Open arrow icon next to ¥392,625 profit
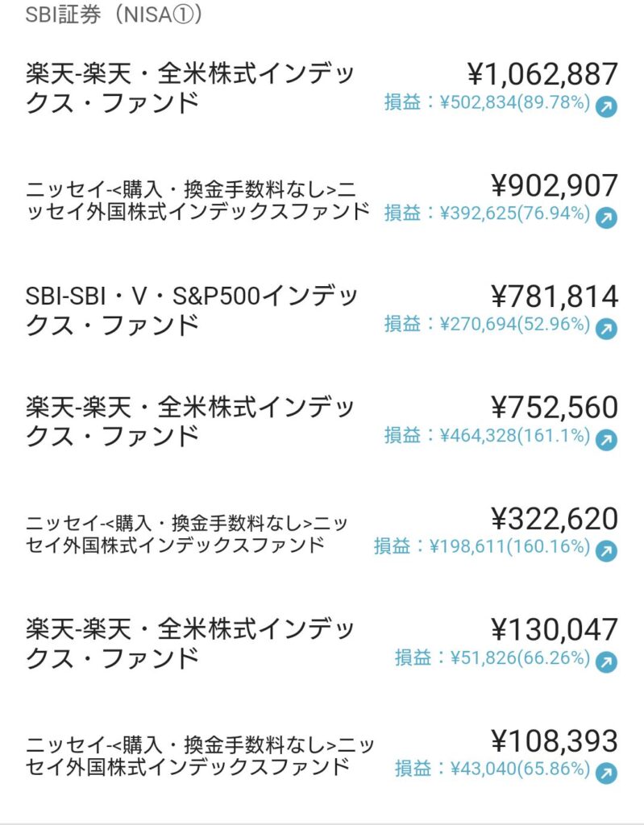 [606, 218]
